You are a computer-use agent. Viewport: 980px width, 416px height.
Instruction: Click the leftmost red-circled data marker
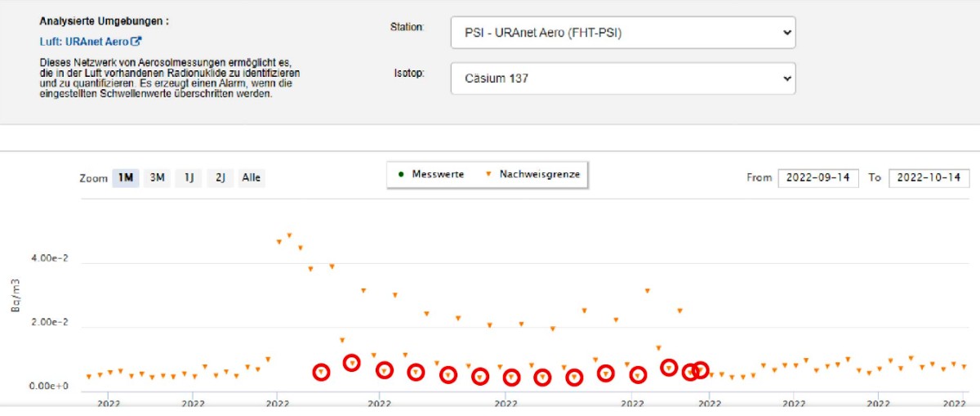pos(322,373)
